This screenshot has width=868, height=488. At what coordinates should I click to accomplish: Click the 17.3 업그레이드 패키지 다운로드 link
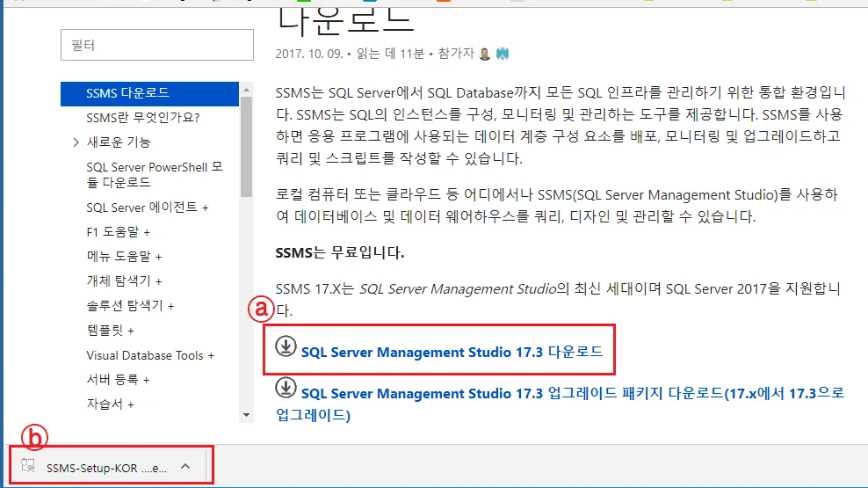click(x=559, y=404)
